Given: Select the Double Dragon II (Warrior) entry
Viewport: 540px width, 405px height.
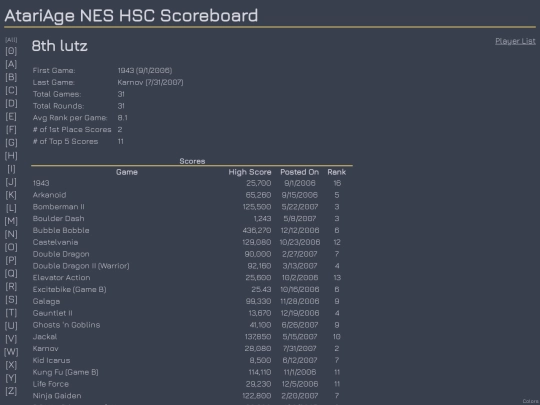Looking at the screenshot, I should [x=81, y=266].
